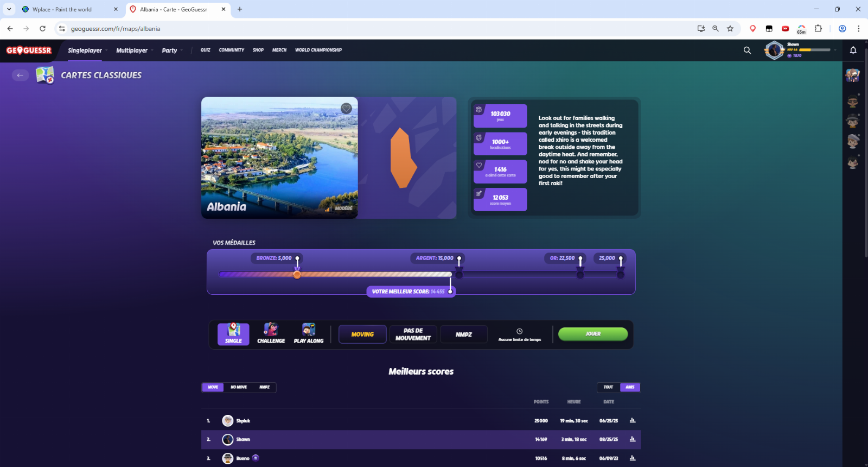Image resolution: width=868 pixels, height=467 pixels.
Task: Enable the NMPZ game mode
Action: pos(464,335)
